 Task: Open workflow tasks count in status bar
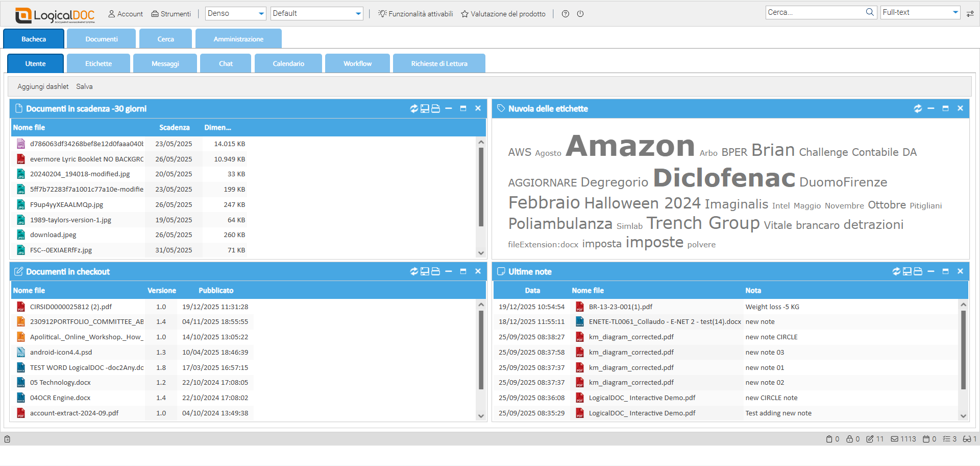949,439
